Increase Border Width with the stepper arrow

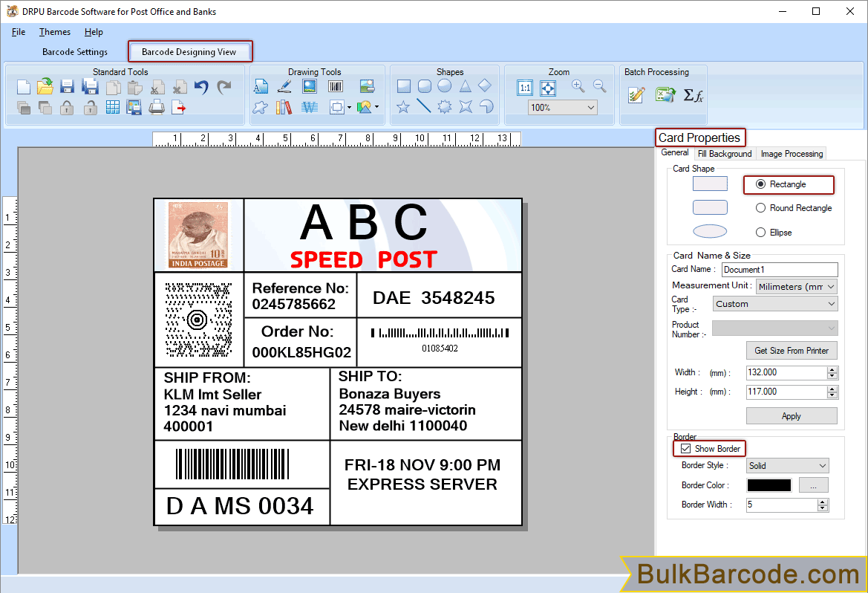point(823,502)
